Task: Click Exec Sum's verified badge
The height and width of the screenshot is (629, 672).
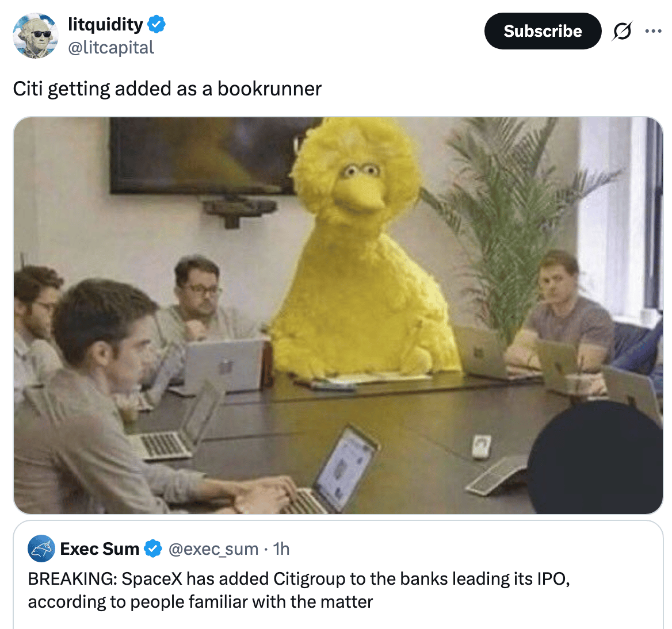Action: coord(153,549)
